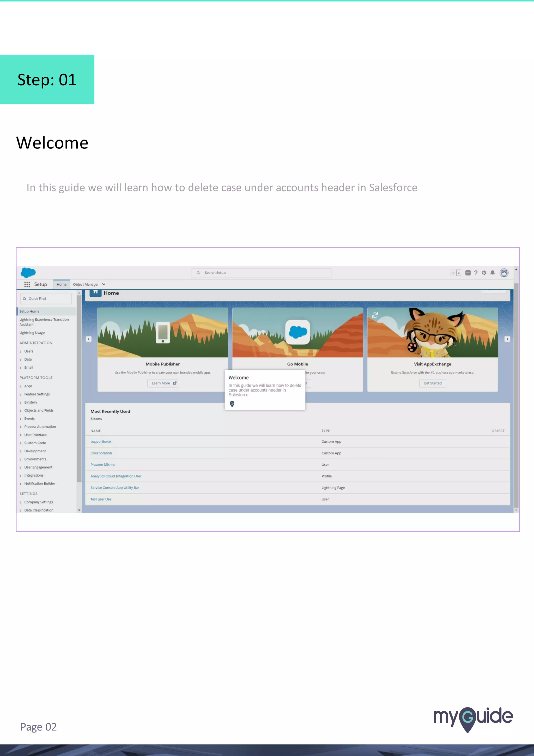534x756 pixels.
Task: Expand the Objects and Fields section
Action: (20, 411)
